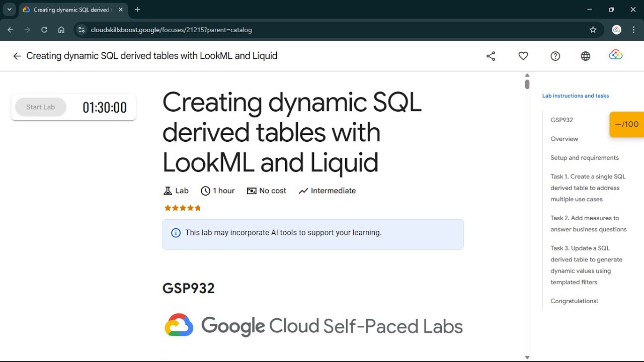Click the clock icon beside 1 hour

coord(205,191)
